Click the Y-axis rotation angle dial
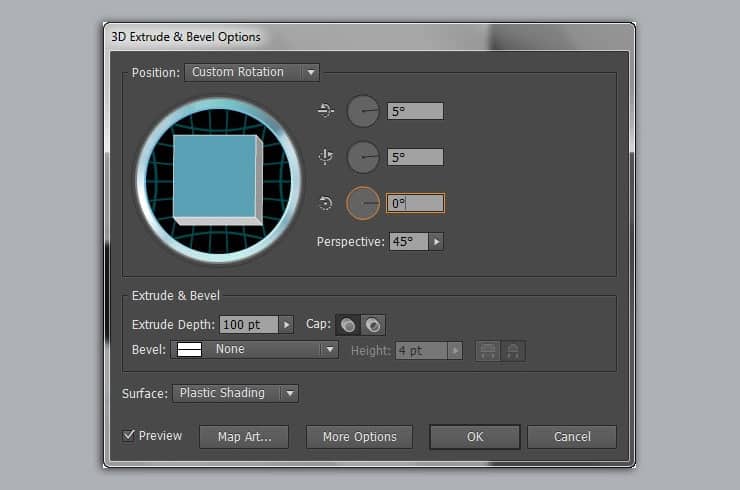Screen dimensions: 740x490 pyautogui.click(x=363, y=157)
